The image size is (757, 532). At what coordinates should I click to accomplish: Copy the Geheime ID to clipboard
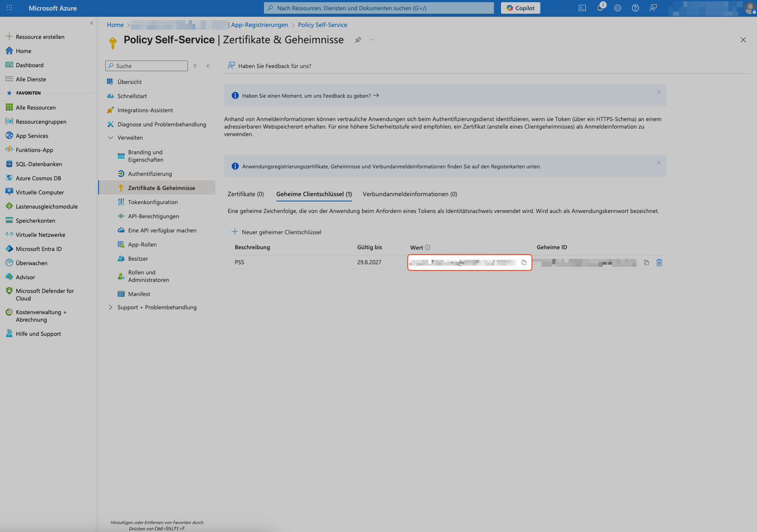(646, 262)
